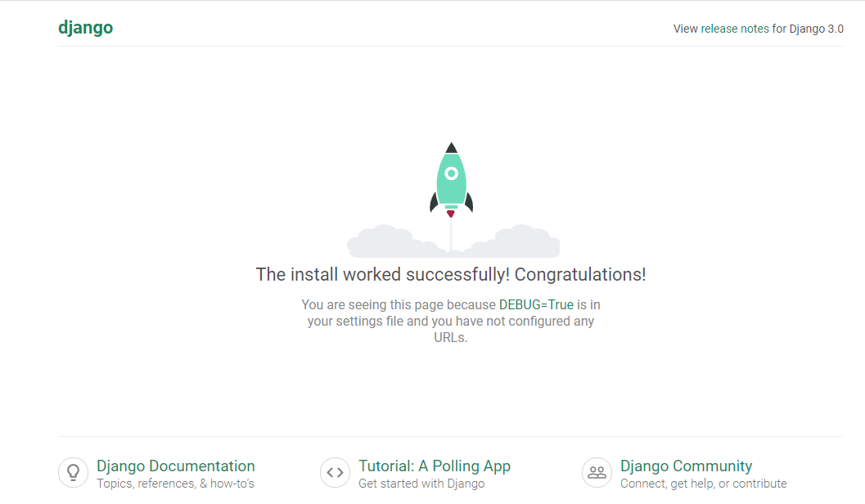Click 'for Django 3.0' text
Screen dimensions: 865x504
[x=808, y=29]
